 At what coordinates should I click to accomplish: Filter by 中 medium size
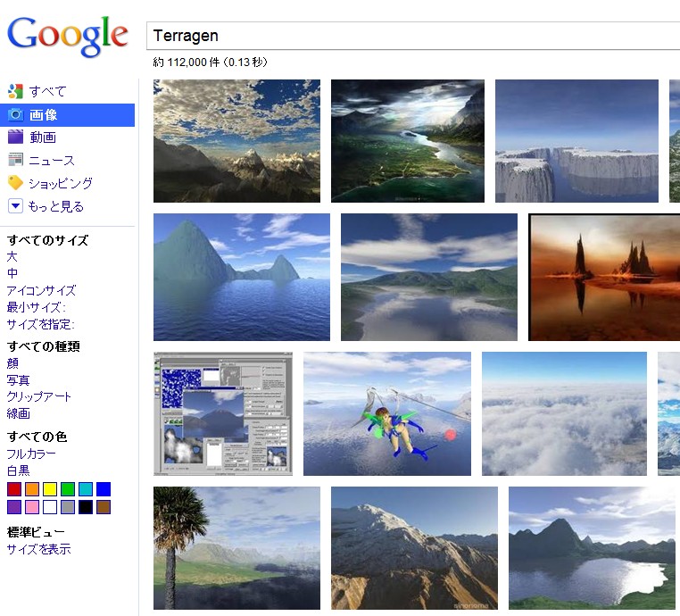pos(12,273)
